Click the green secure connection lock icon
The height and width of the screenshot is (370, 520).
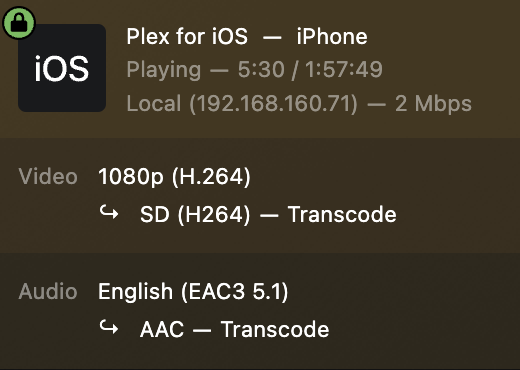click(19, 23)
